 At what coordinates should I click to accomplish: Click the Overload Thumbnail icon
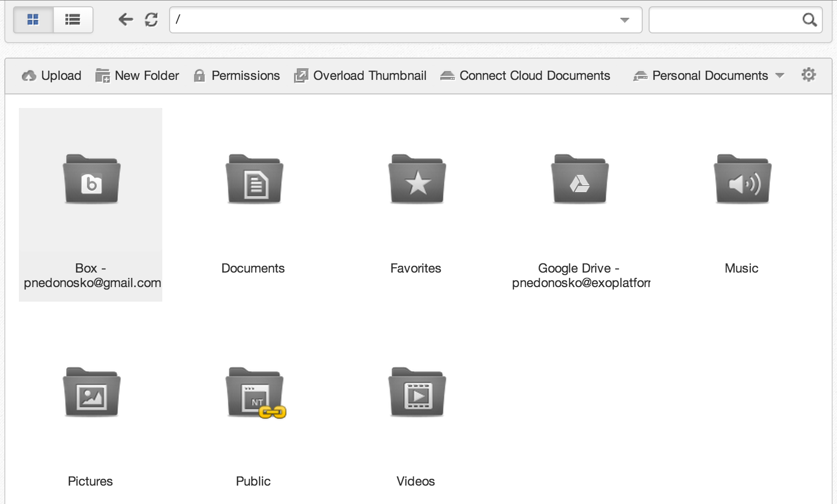301,76
